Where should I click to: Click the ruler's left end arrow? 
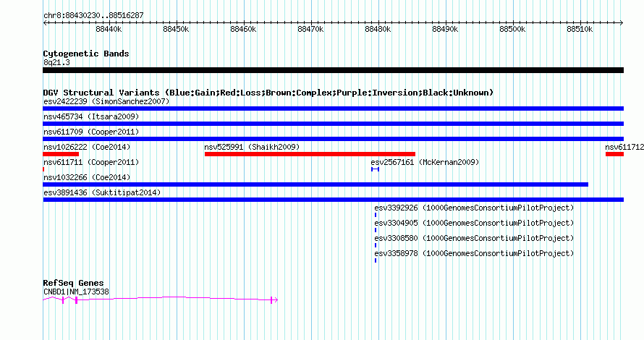pyautogui.click(x=45, y=23)
